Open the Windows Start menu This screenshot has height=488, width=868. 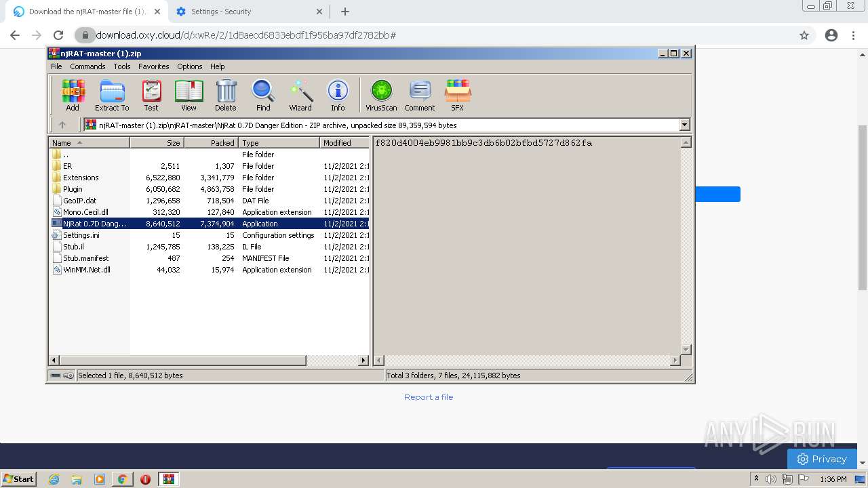[x=19, y=479]
